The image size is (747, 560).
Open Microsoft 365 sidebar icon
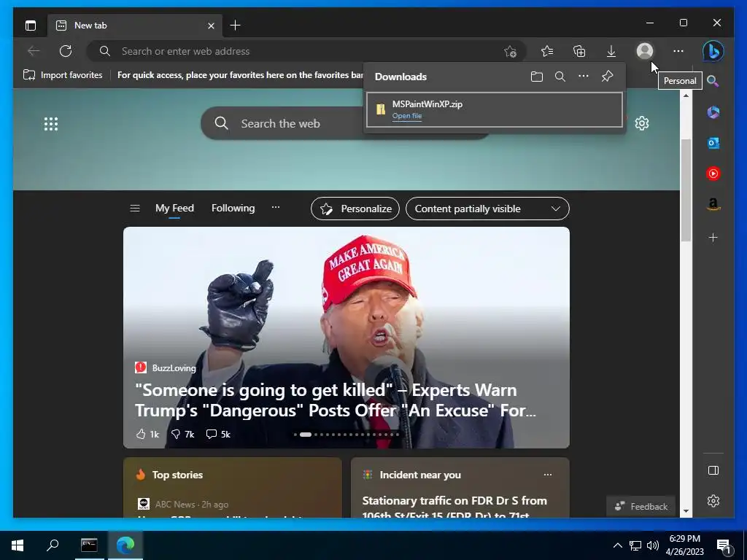coord(713,112)
